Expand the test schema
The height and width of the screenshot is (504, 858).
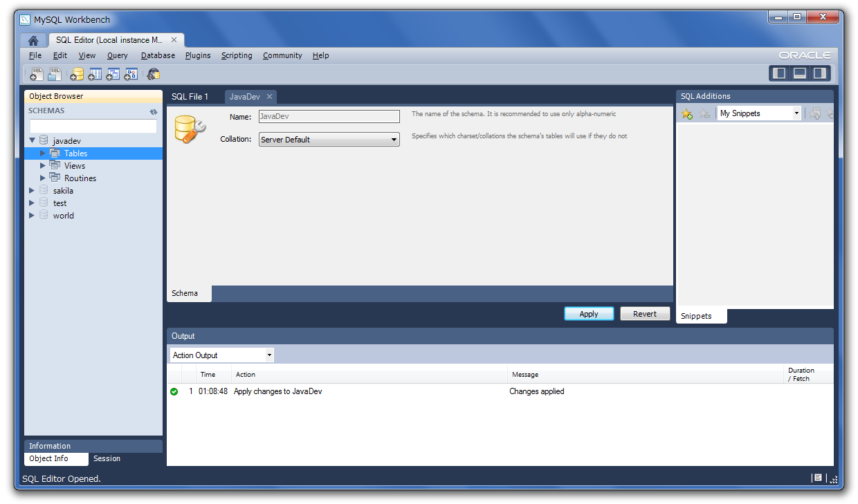point(32,203)
